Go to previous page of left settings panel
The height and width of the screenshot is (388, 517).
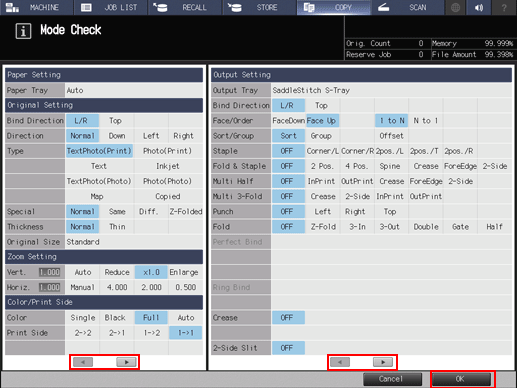click(x=83, y=362)
